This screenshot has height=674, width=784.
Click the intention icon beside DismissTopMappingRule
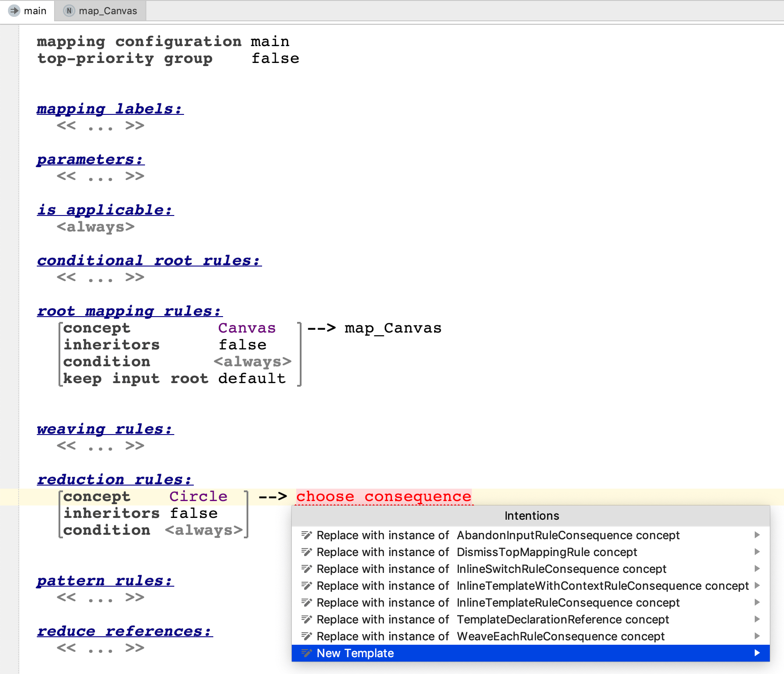click(x=306, y=552)
